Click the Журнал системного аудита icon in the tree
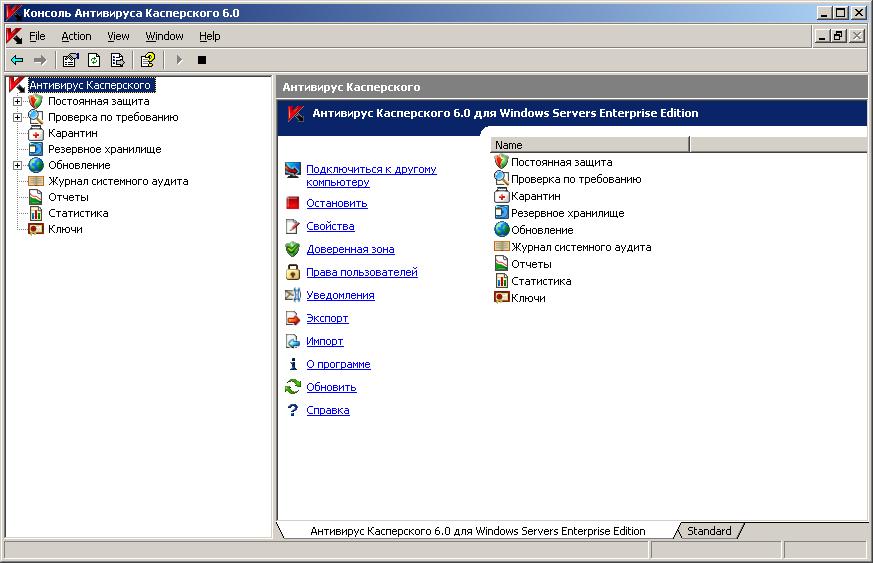 pyautogui.click(x=36, y=181)
